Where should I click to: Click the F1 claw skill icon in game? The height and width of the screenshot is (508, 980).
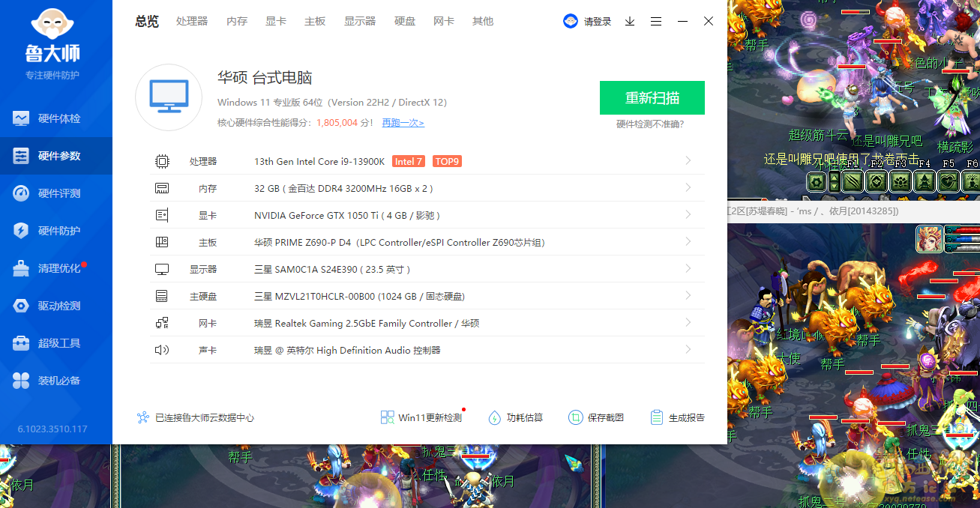click(x=853, y=181)
